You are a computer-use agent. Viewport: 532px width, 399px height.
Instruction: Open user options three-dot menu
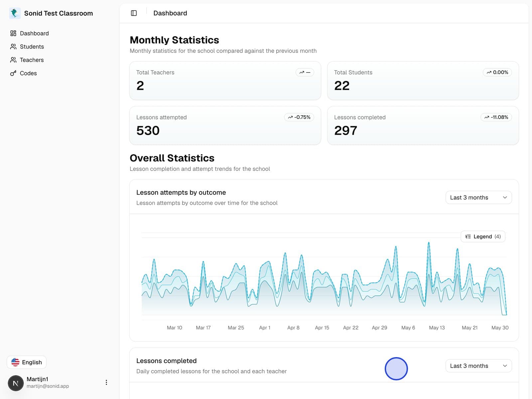click(106, 382)
